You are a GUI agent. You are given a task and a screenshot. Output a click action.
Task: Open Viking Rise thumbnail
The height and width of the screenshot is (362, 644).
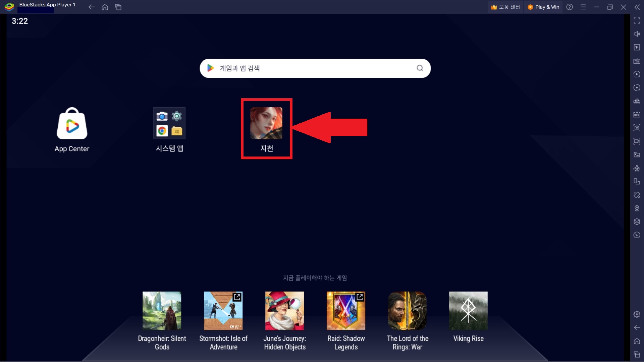click(x=468, y=311)
